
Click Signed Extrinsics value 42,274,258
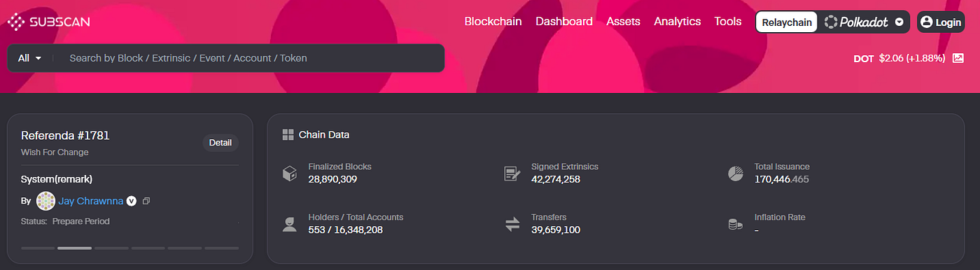pos(556,179)
